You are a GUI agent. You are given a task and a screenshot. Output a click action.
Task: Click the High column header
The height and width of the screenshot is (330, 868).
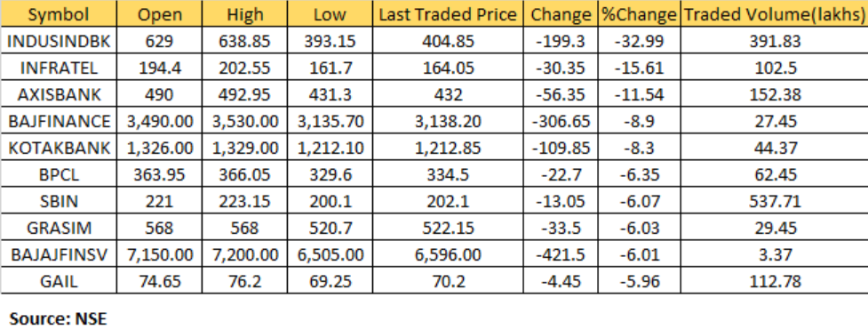tap(244, 14)
